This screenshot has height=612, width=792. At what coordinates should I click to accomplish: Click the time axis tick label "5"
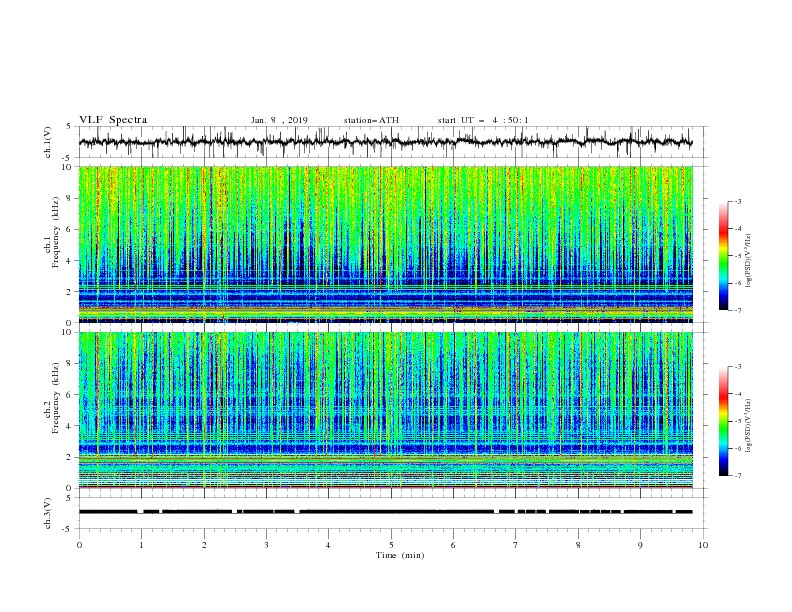pyautogui.click(x=391, y=545)
